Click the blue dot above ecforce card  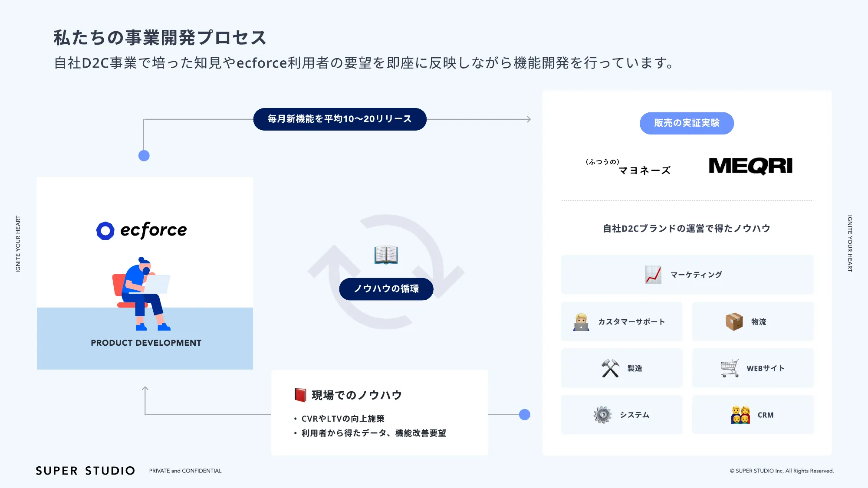tap(144, 156)
